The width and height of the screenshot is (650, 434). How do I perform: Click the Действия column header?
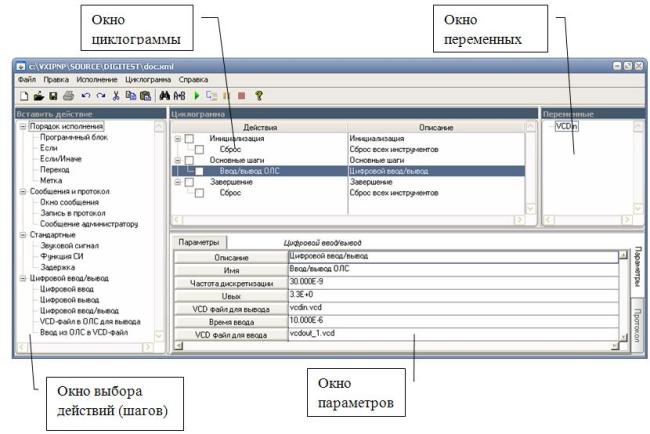(260, 127)
